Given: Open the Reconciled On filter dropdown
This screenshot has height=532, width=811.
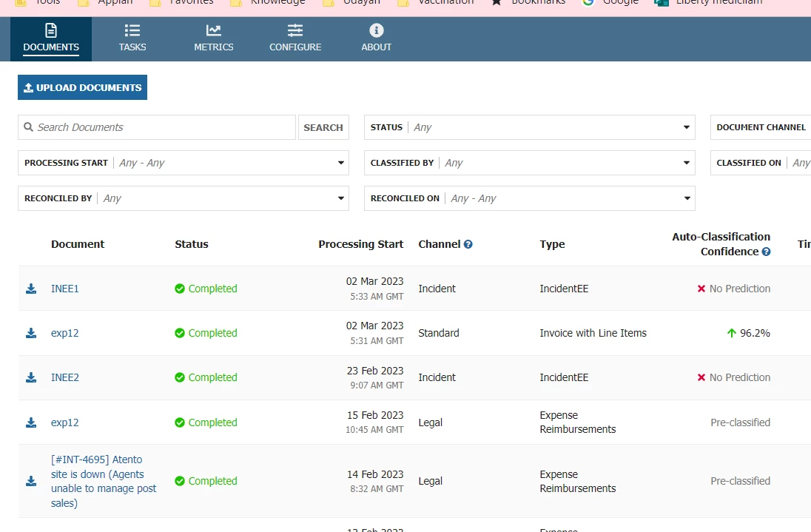Looking at the screenshot, I should click(x=530, y=198).
